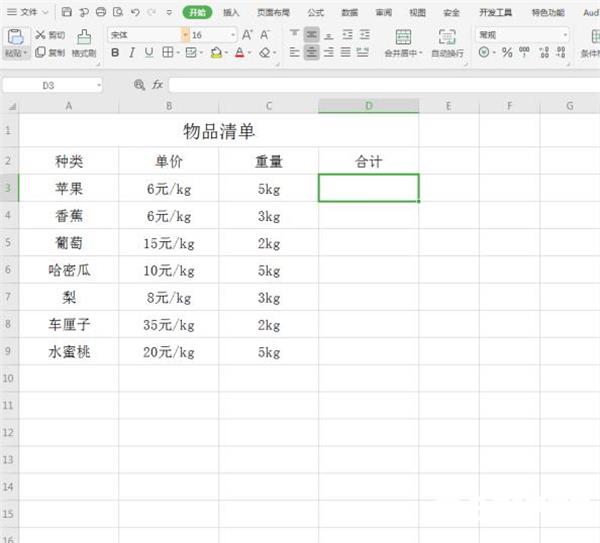Expand the Borders dropdown arrow

[178, 53]
